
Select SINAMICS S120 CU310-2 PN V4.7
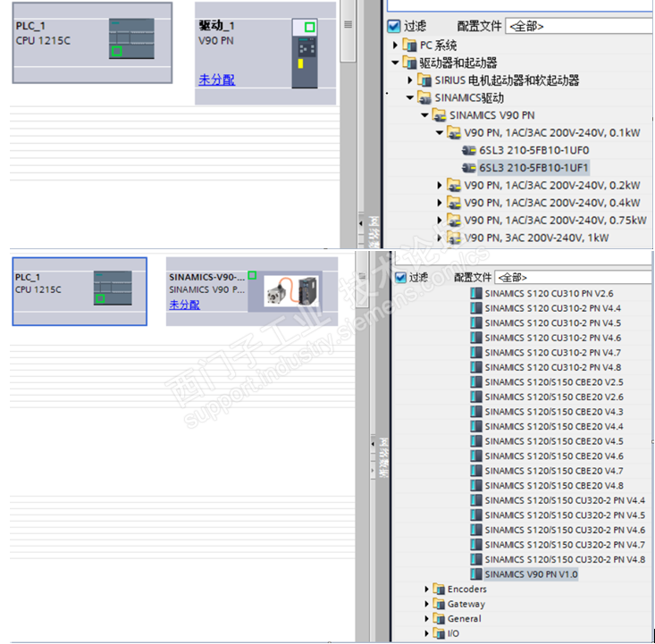pyautogui.click(x=552, y=352)
